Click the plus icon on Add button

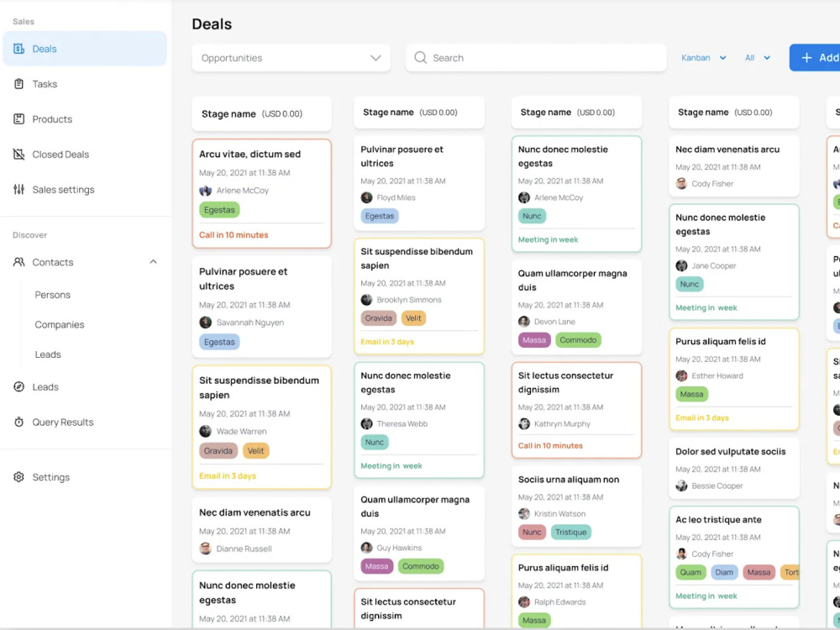coord(806,58)
